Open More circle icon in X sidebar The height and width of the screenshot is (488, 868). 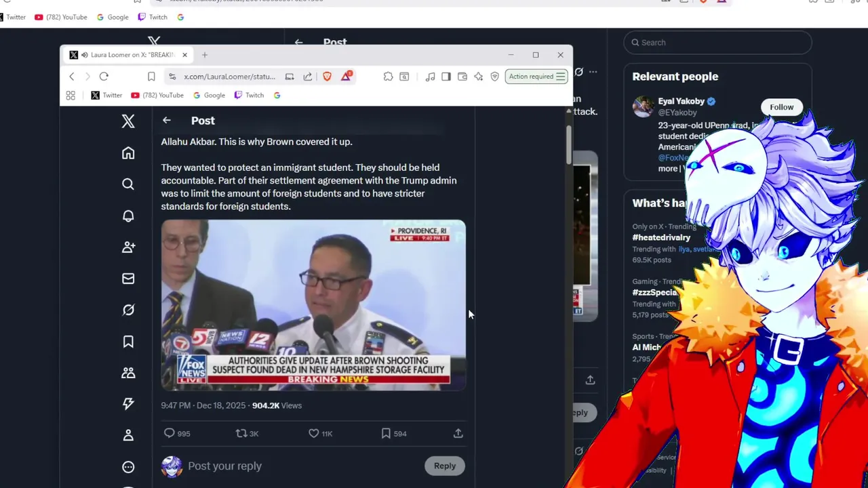pyautogui.click(x=128, y=467)
